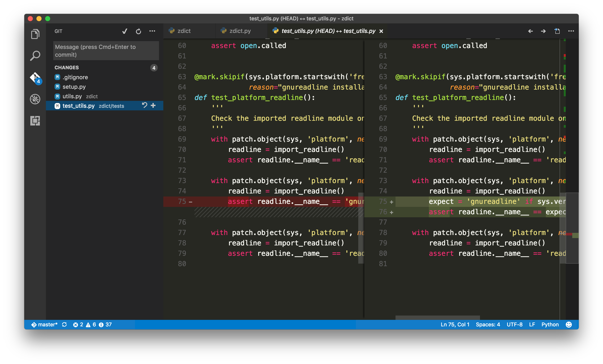603x364 pixels.
Task: Open the Search view icon
Action: (35, 56)
